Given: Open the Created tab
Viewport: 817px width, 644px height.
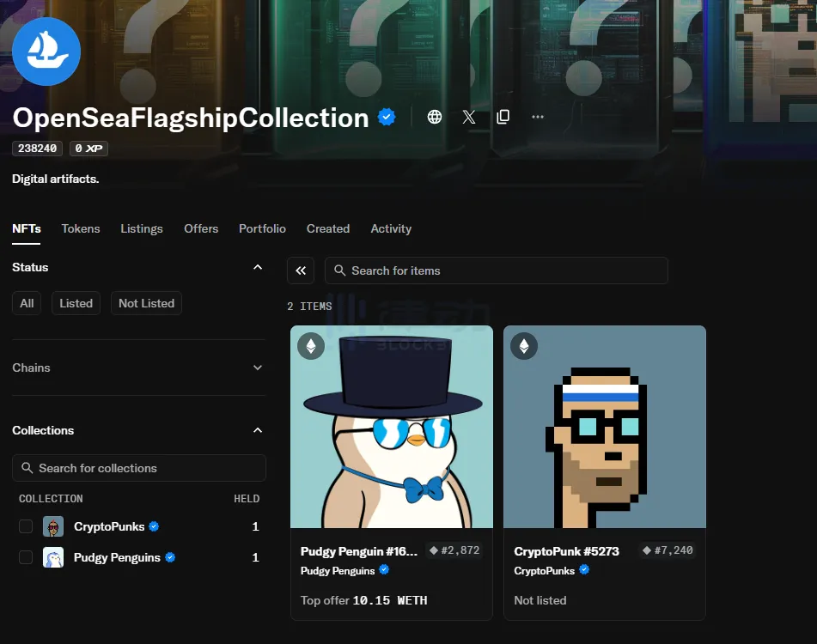Looking at the screenshot, I should coord(328,228).
